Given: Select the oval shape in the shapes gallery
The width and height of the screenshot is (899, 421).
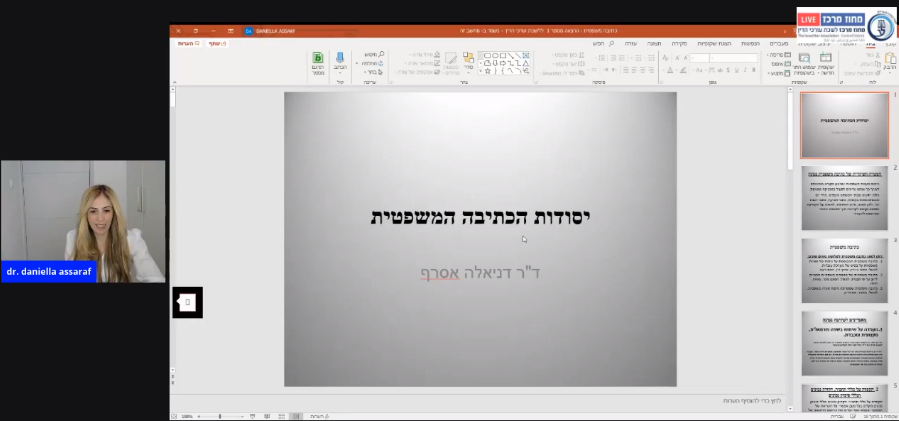Looking at the screenshot, I should tap(495, 56).
